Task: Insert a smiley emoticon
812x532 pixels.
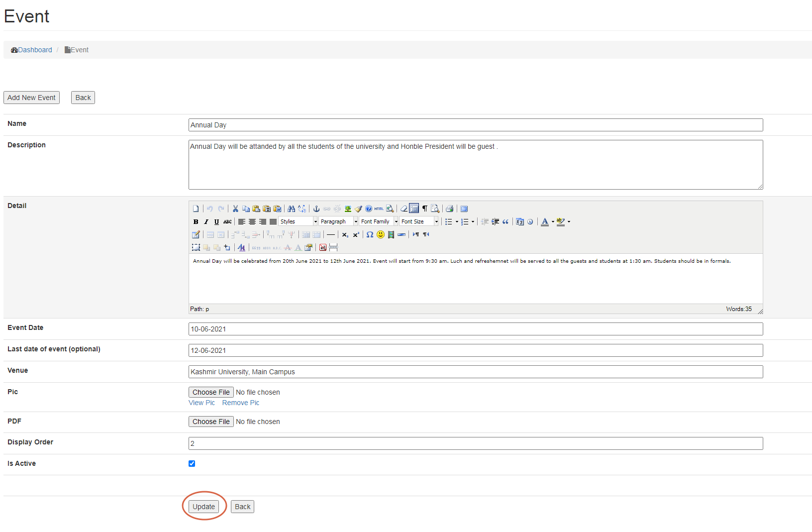Action: coord(381,235)
